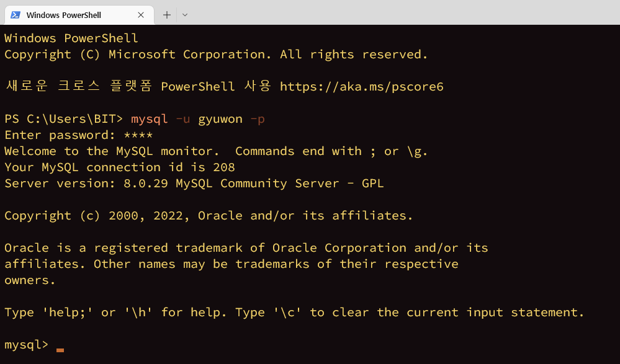Screen dimensions: 620x364
Task: Close the Windows PowerShell tab
Action: (141, 15)
